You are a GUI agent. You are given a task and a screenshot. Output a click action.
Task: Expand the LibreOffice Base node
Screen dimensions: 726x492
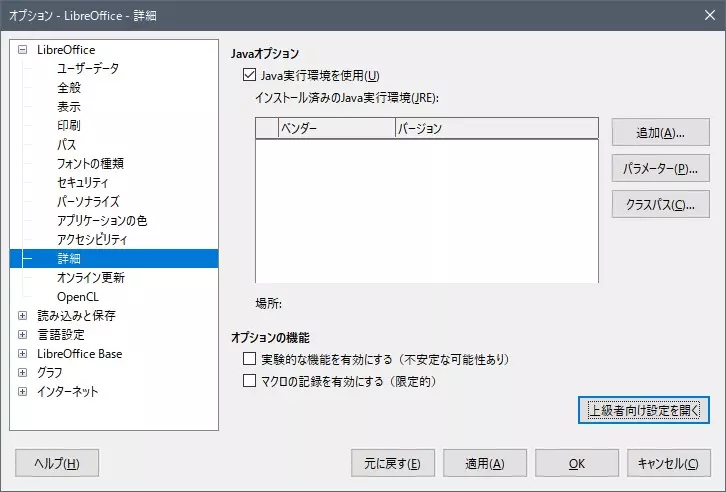(x=23, y=353)
